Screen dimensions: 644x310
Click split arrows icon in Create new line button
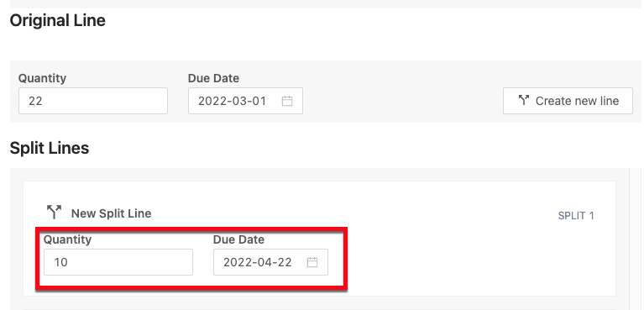[523, 100]
